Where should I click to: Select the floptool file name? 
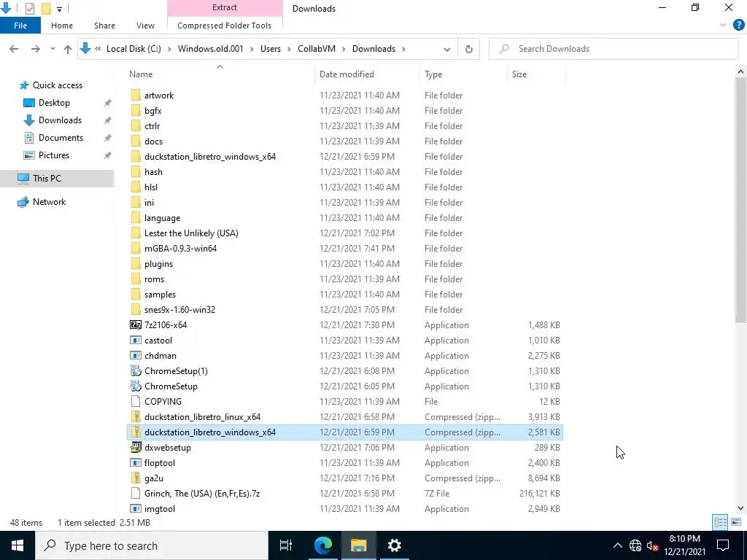[x=160, y=463]
